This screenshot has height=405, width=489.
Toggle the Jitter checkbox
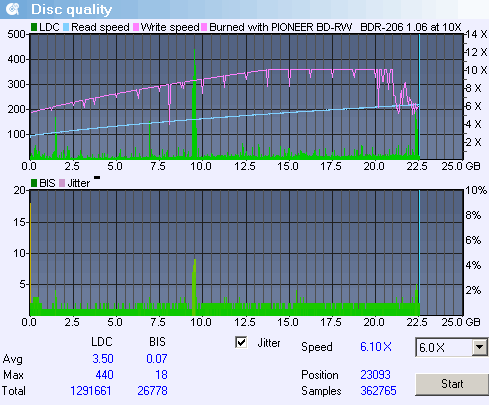click(241, 342)
